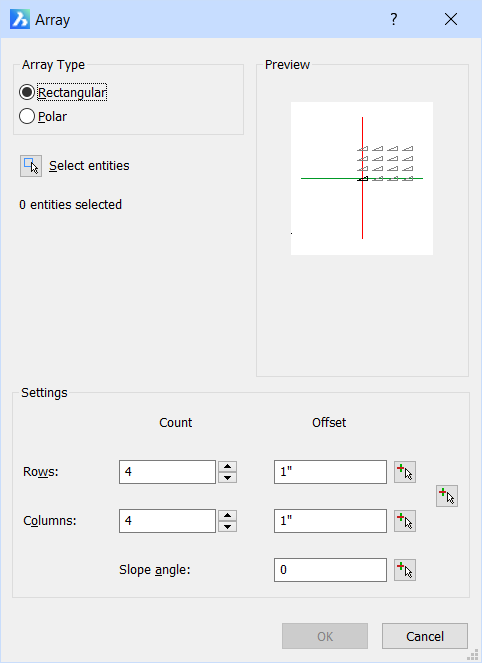The image size is (482, 663).
Task: Select the Rectangular array type
Action: pos(63,92)
